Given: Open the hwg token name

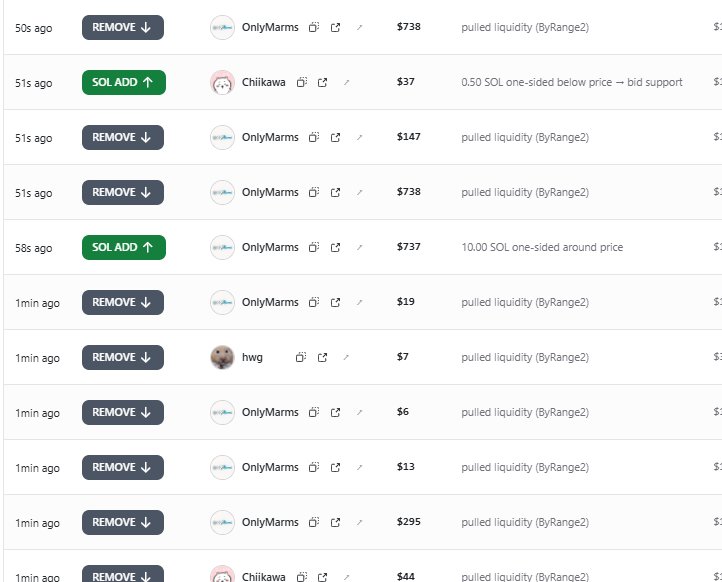Looking at the screenshot, I should (252, 357).
